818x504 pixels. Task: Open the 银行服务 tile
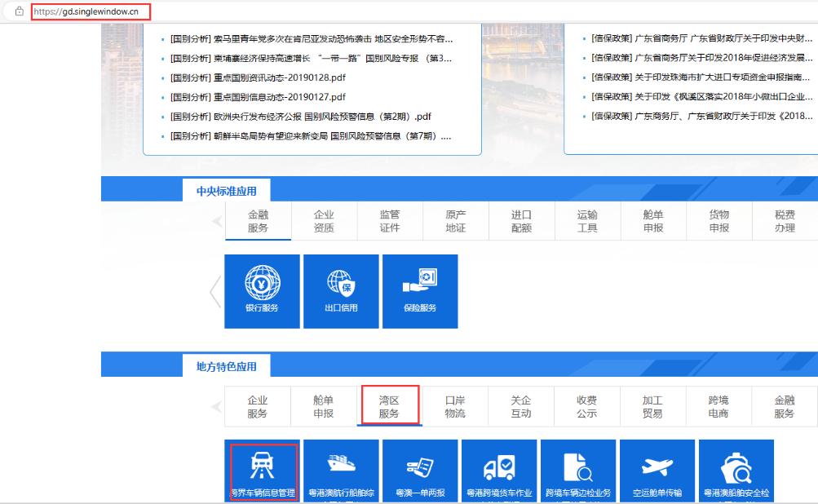coord(262,291)
